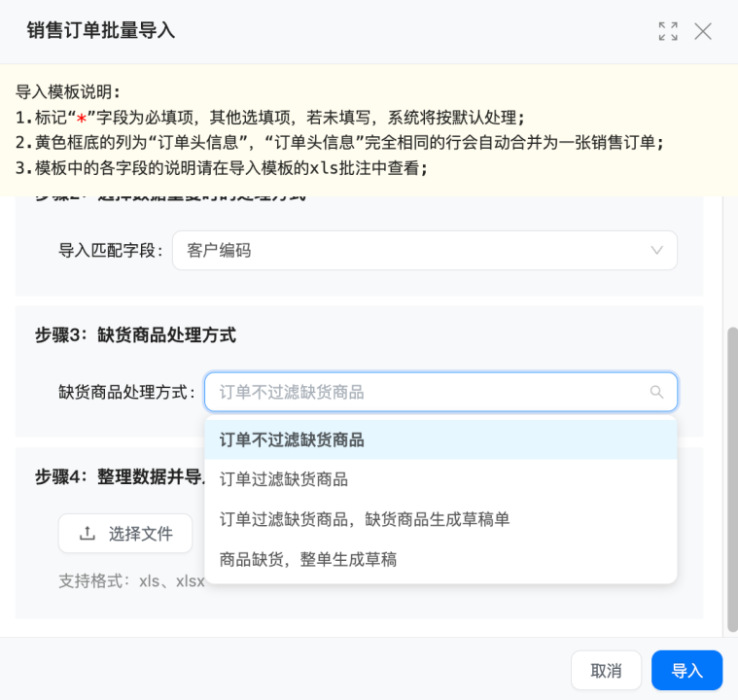Select option 订单过滤缺货商品
Image resolution: width=738 pixels, height=700 pixels.
(440, 479)
